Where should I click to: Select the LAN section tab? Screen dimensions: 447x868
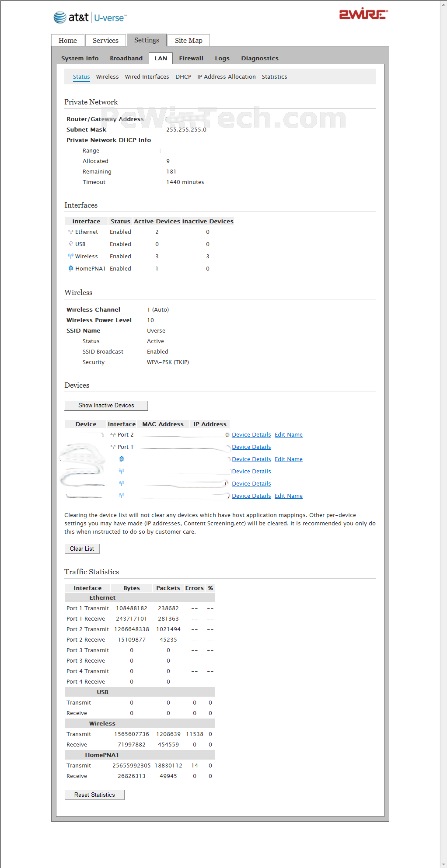pos(161,58)
